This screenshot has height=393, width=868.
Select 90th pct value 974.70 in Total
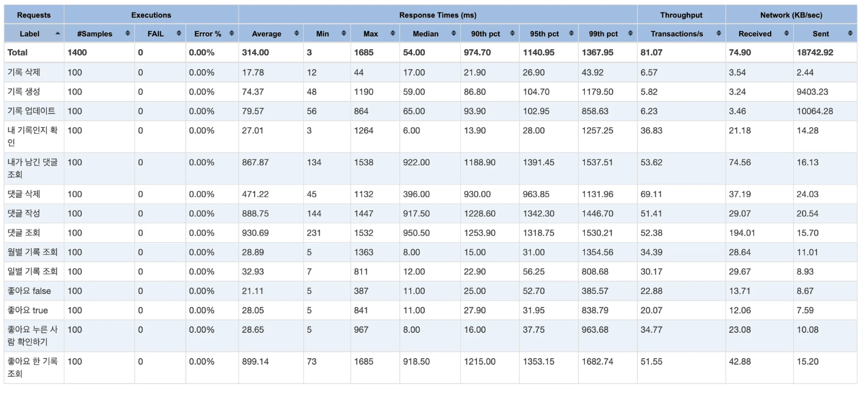click(x=477, y=52)
